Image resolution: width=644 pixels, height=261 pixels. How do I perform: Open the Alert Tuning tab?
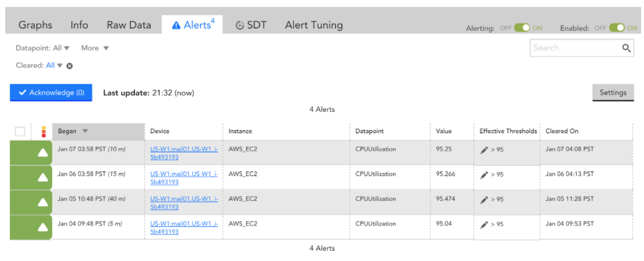point(314,25)
